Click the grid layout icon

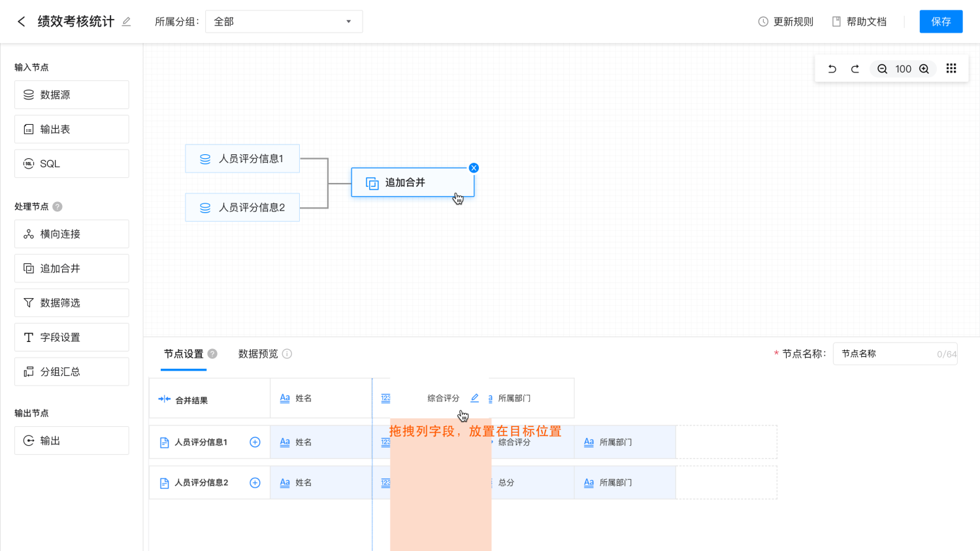(x=951, y=69)
